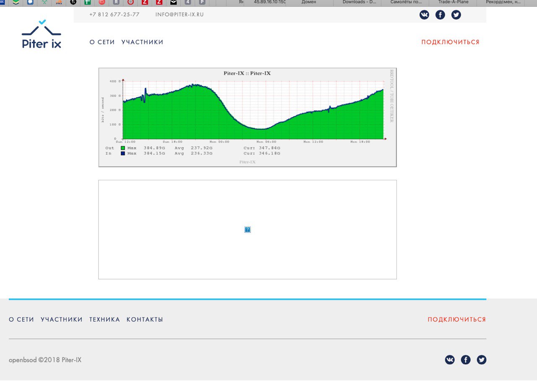Click the Cur value 347.84G
The height and width of the screenshot is (392, 537).
[x=270, y=148]
